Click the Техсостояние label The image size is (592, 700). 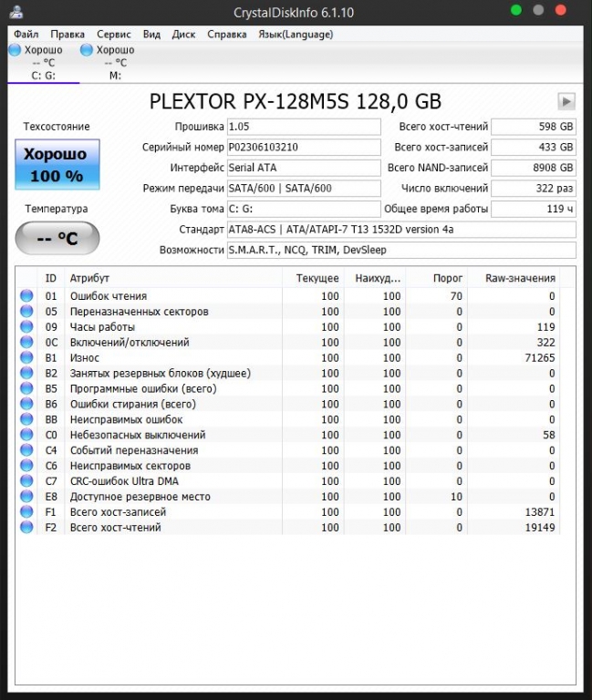point(57,127)
